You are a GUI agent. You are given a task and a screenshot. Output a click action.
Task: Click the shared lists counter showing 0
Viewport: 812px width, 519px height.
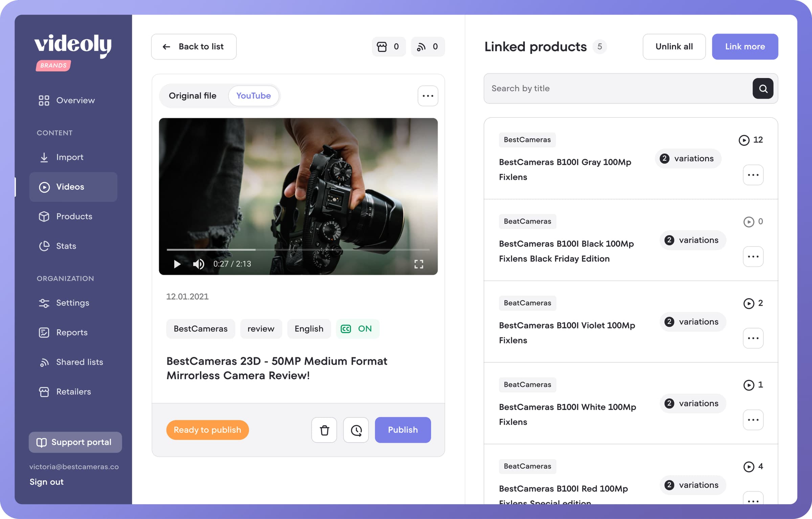coord(428,46)
